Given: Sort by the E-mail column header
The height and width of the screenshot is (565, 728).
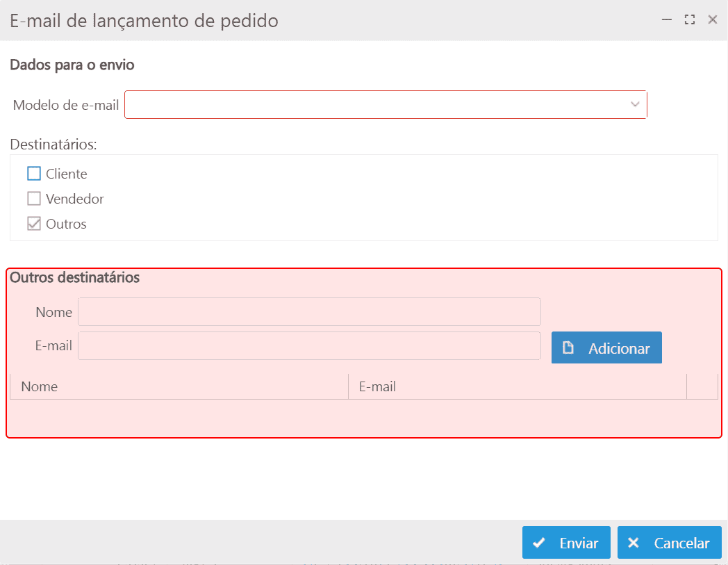Looking at the screenshot, I should point(377,386).
